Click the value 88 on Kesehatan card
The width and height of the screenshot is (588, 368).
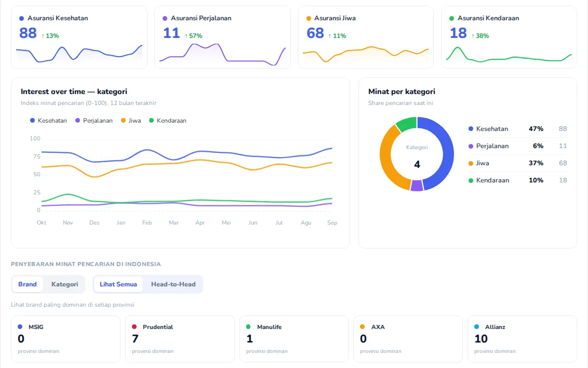click(28, 33)
